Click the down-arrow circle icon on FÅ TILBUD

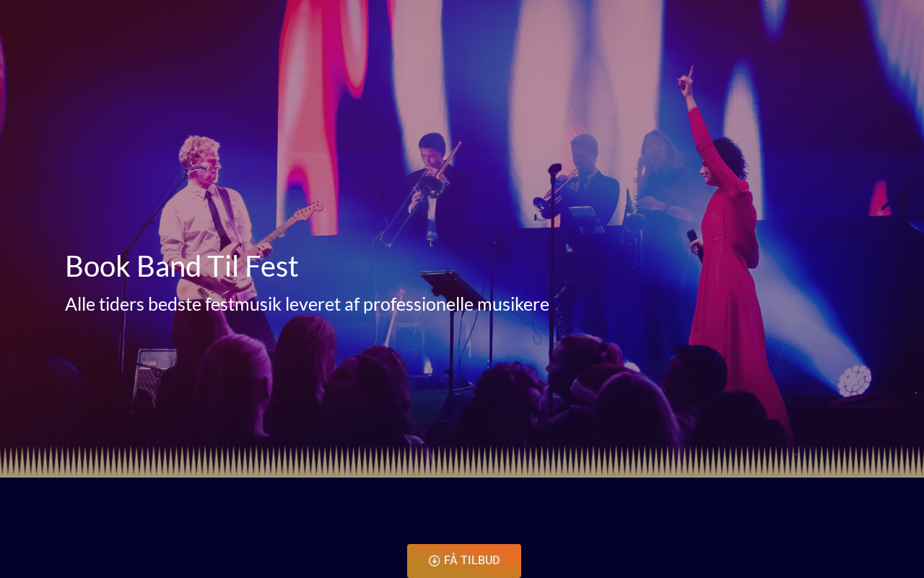click(x=434, y=561)
